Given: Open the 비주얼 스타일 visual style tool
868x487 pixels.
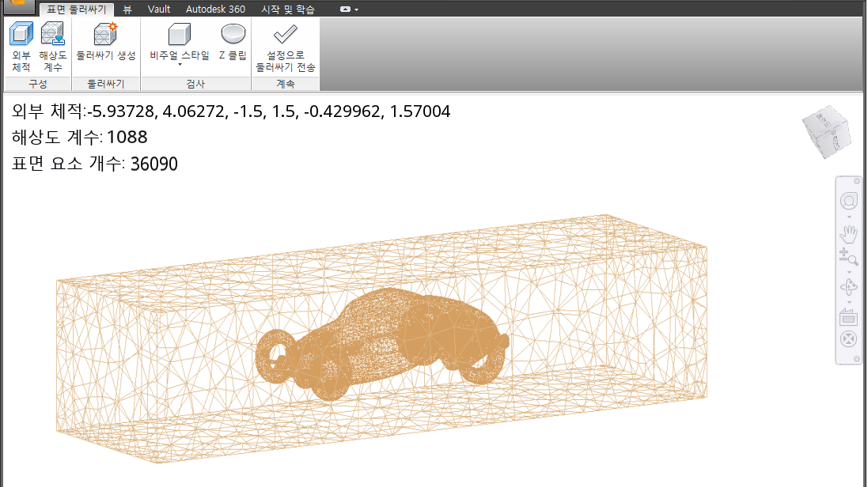Looking at the screenshot, I should click(180, 41).
